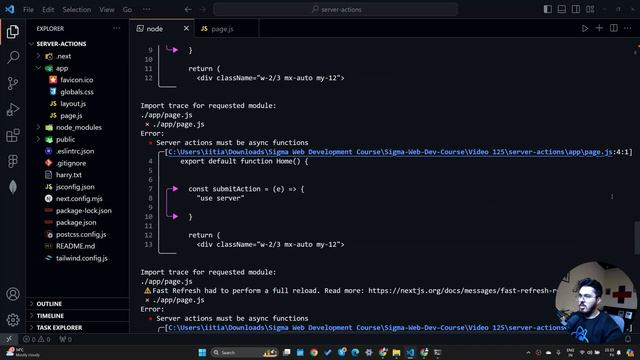640x360 pixels.
Task: Open the Search view in activity bar
Action: tap(13, 57)
